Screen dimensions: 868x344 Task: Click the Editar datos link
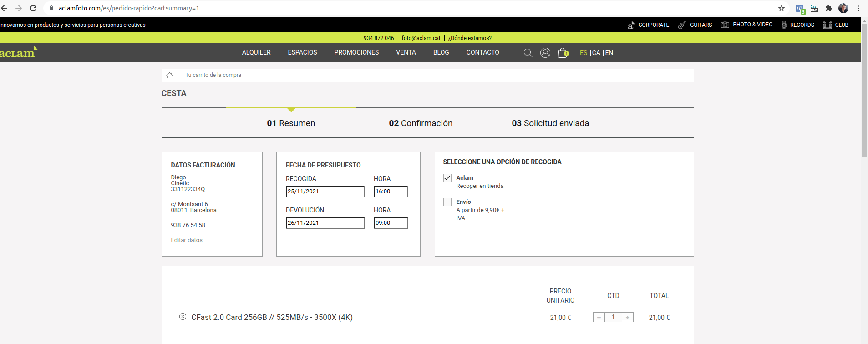[x=187, y=240]
